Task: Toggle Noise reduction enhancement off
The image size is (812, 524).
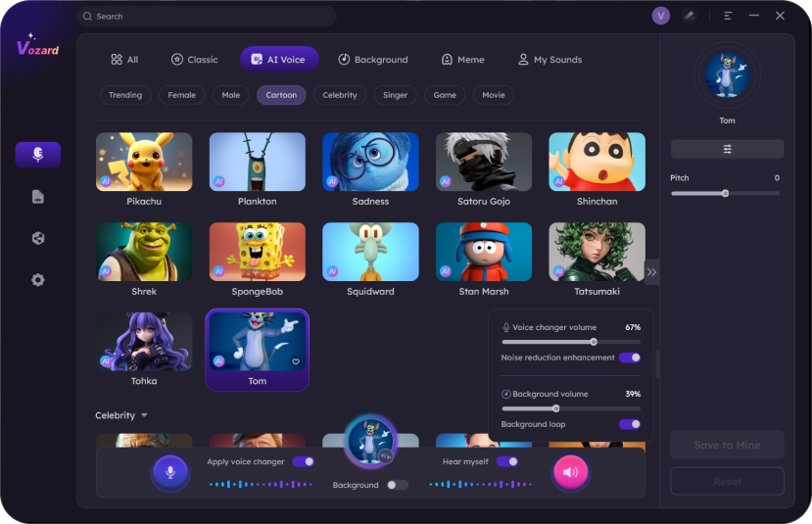Action: (630, 357)
